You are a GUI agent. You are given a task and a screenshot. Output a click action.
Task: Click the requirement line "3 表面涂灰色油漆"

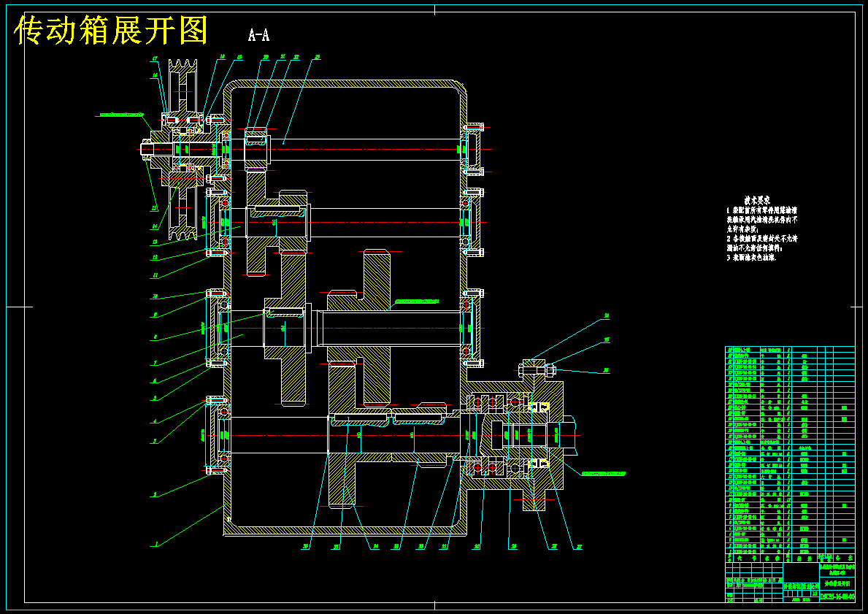click(751, 258)
